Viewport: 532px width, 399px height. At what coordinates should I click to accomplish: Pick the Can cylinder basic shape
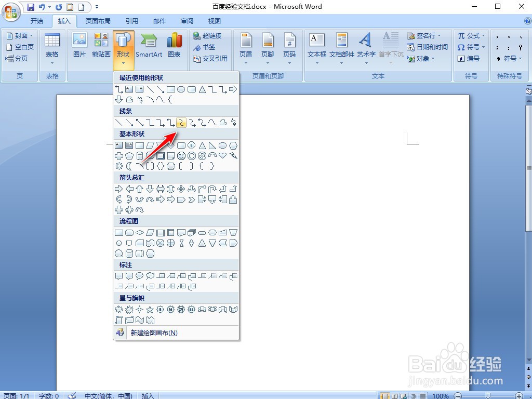click(x=139, y=156)
